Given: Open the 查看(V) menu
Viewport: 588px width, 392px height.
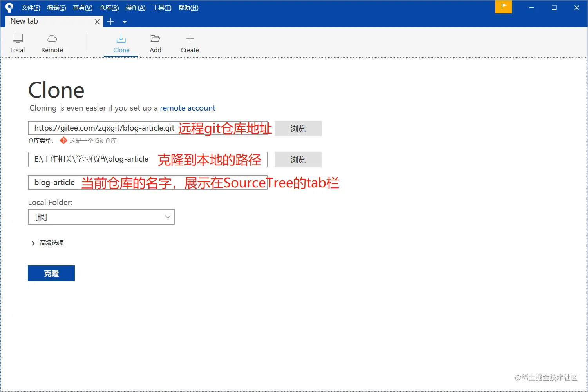Looking at the screenshot, I should pos(83,8).
